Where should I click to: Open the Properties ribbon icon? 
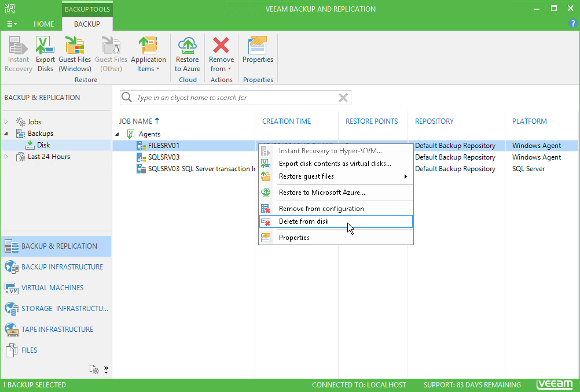click(x=258, y=50)
